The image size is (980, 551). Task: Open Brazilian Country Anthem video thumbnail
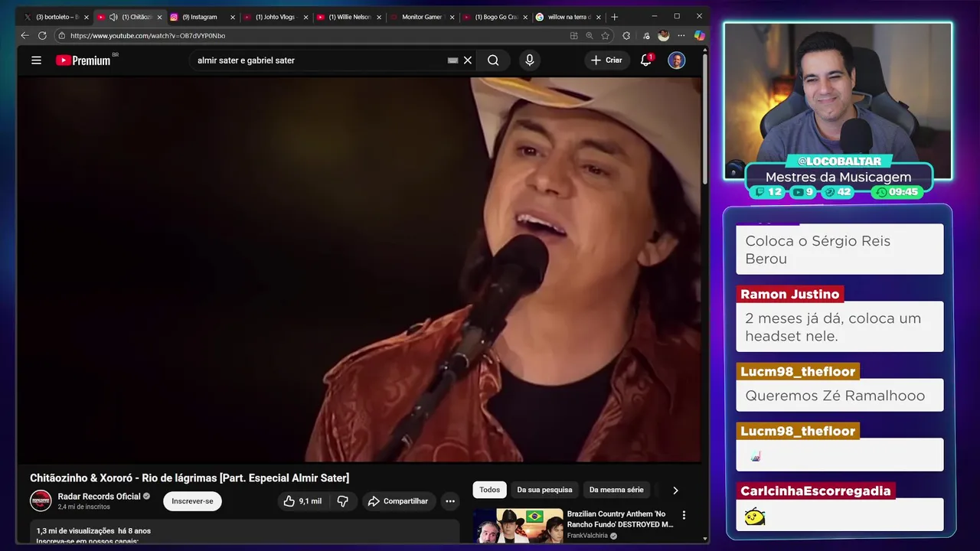518,526
